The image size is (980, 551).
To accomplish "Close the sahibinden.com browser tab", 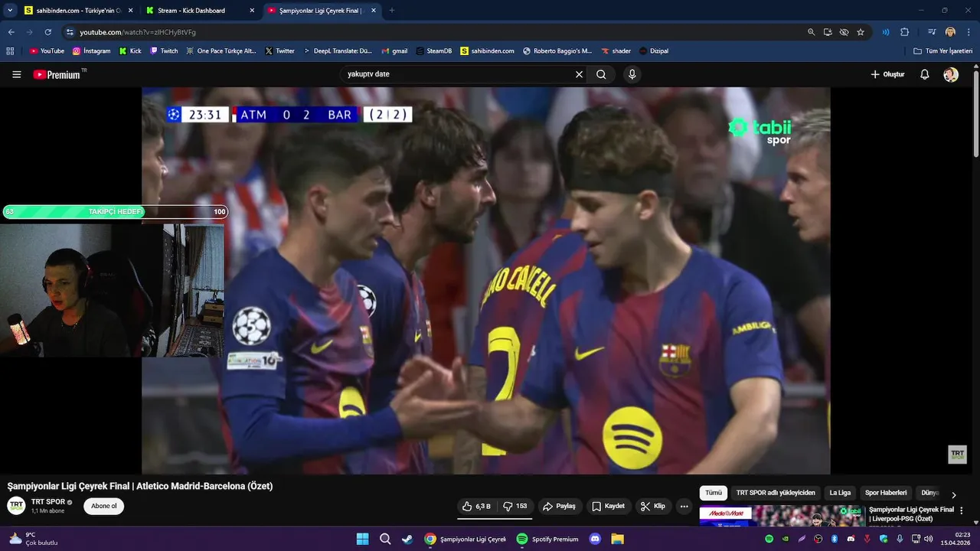I will pyautogui.click(x=130, y=11).
